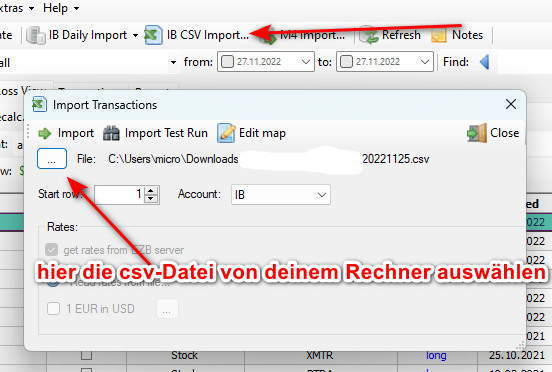Open the Help menu
This screenshot has height=372, width=552.
pyautogui.click(x=61, y=8)
